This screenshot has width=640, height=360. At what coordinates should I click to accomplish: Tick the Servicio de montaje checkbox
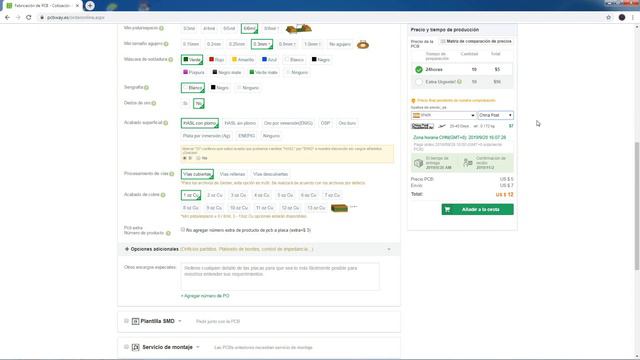(126, 347)
